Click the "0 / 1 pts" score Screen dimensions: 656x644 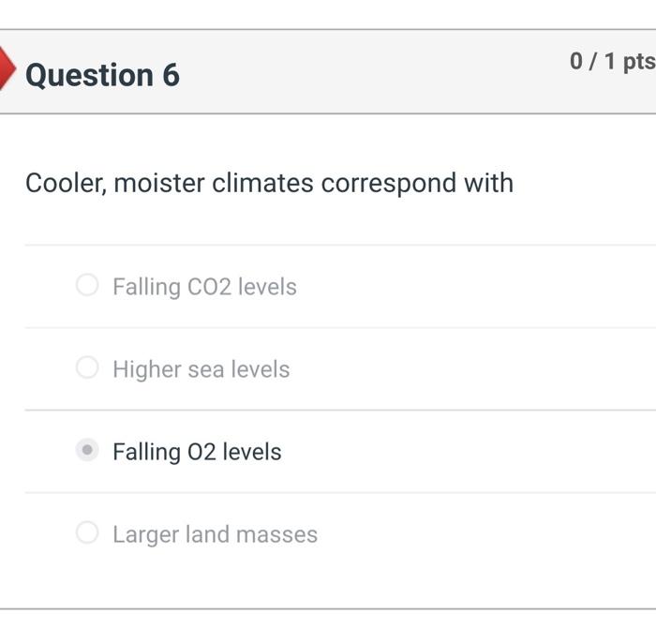611,62
